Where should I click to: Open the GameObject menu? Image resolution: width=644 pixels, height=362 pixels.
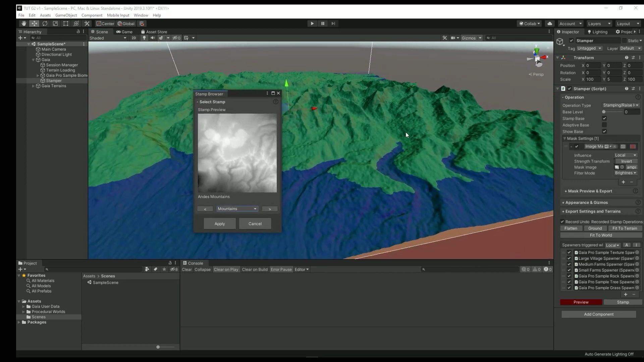[x=66, y=15]
